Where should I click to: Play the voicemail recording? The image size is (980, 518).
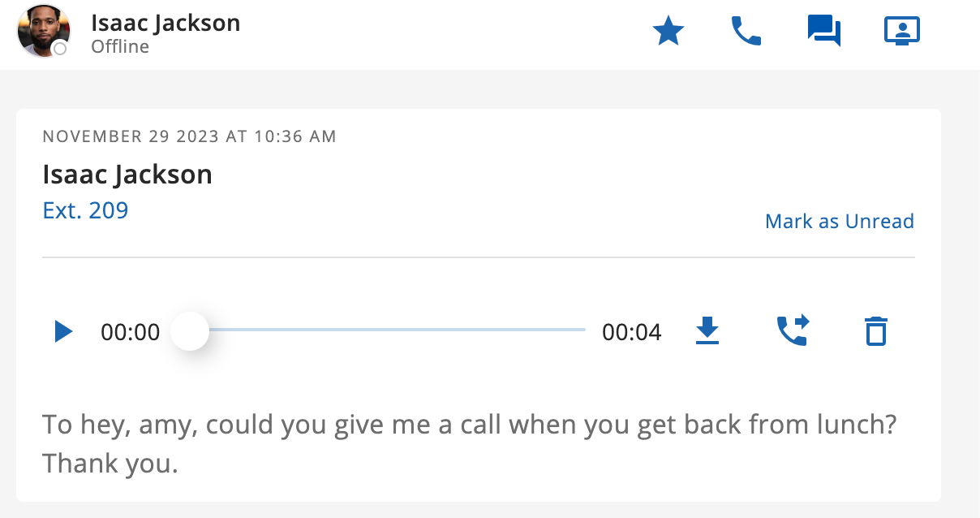[x=63, y=331]
